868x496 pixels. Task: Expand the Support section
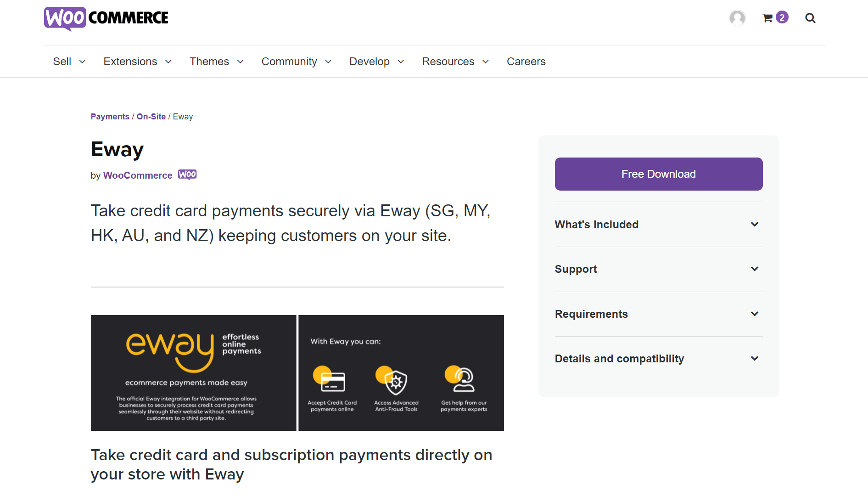tap(659, 269)
